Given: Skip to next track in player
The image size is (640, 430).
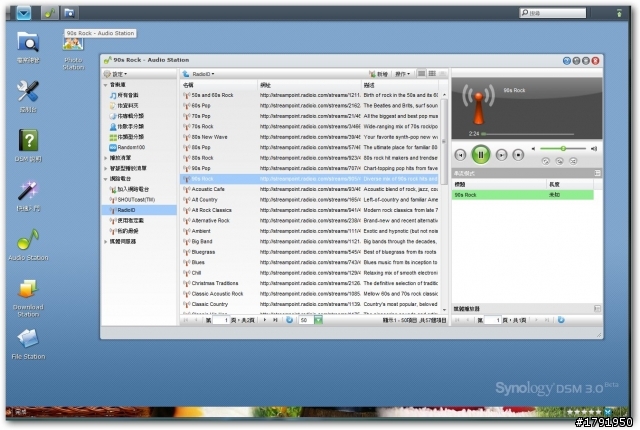Looking at the screenshot, I should pos(501,155).
